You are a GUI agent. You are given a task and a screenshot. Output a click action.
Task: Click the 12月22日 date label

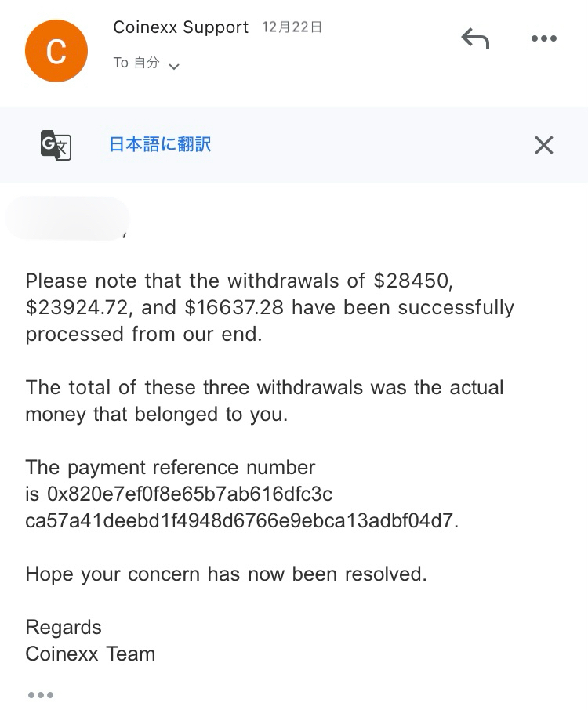pyautogui.click(x=292, y=27)
